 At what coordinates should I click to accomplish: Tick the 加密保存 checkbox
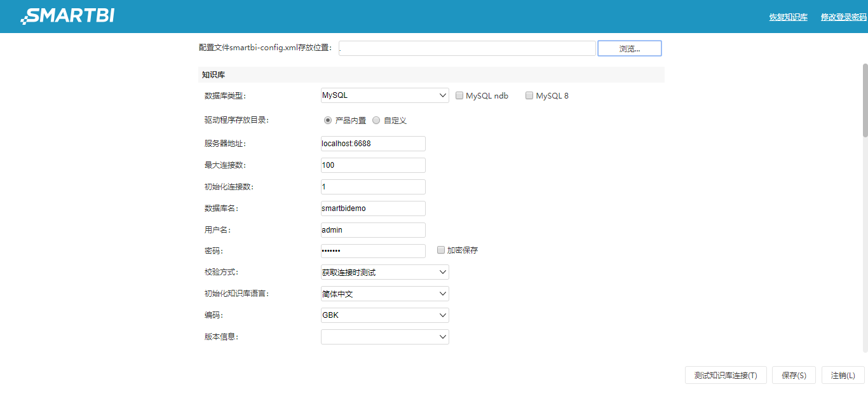pyautogui.click(x=441, y=250)
